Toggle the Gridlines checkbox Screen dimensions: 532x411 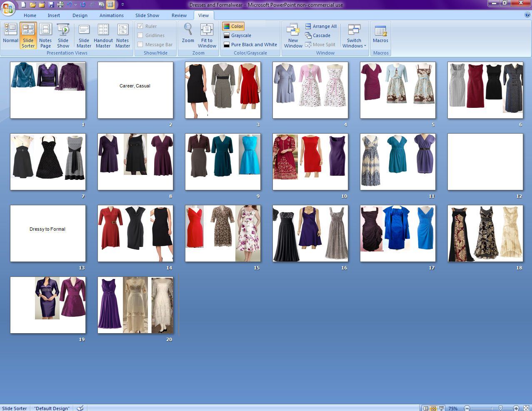pyautogui.click(x=140, y=35)
